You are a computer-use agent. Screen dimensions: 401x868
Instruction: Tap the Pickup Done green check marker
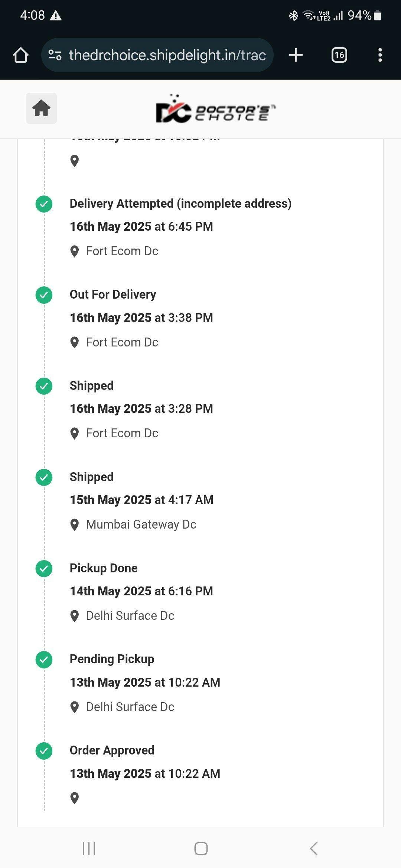[x=44, y=569]
